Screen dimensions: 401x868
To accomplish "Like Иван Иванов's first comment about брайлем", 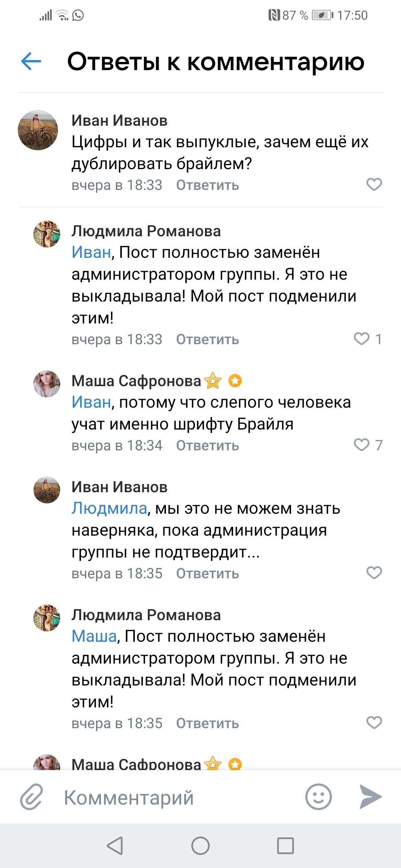I will pos(374,184).
